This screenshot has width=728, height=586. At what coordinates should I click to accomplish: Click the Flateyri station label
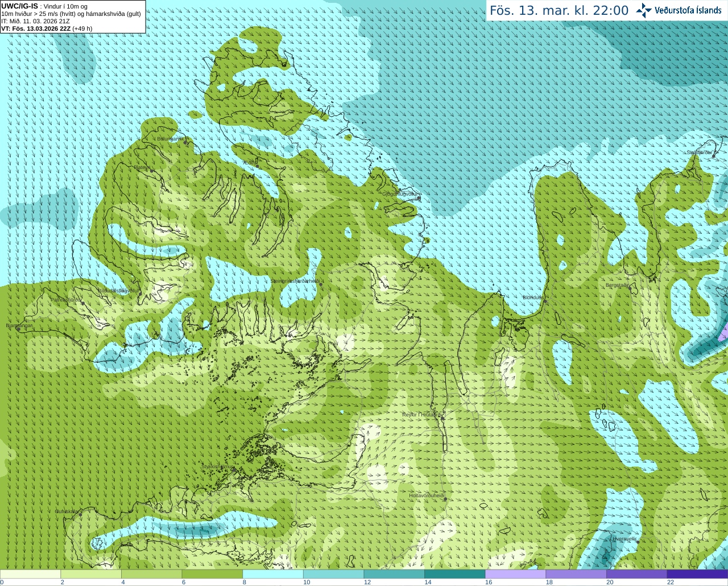[x=142, y=167]
